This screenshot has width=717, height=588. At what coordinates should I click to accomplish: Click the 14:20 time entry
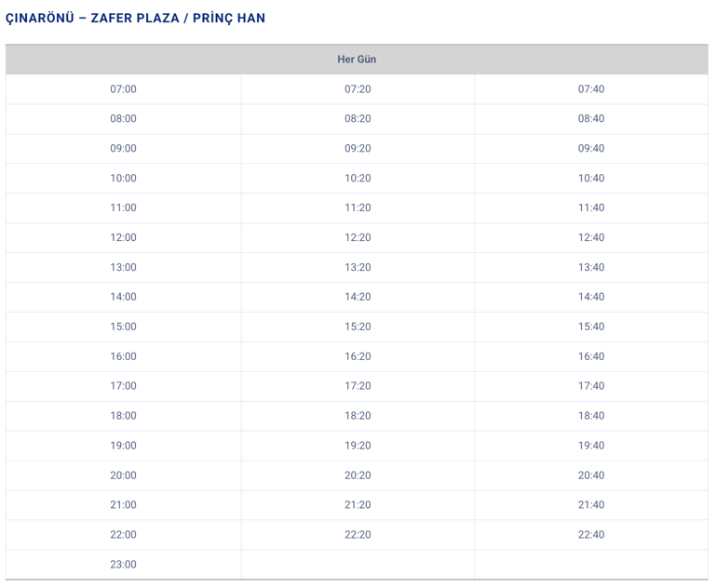(358, 297)
